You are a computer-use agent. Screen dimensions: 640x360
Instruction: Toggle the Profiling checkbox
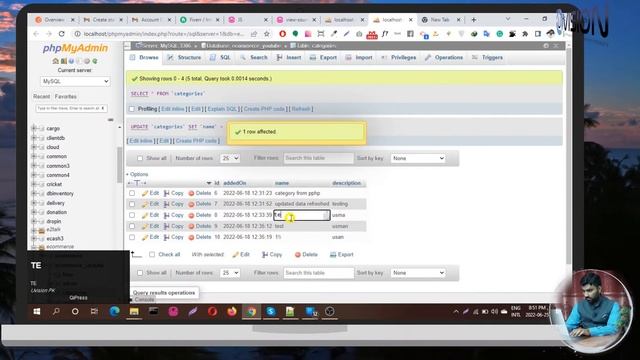[132, 109]
